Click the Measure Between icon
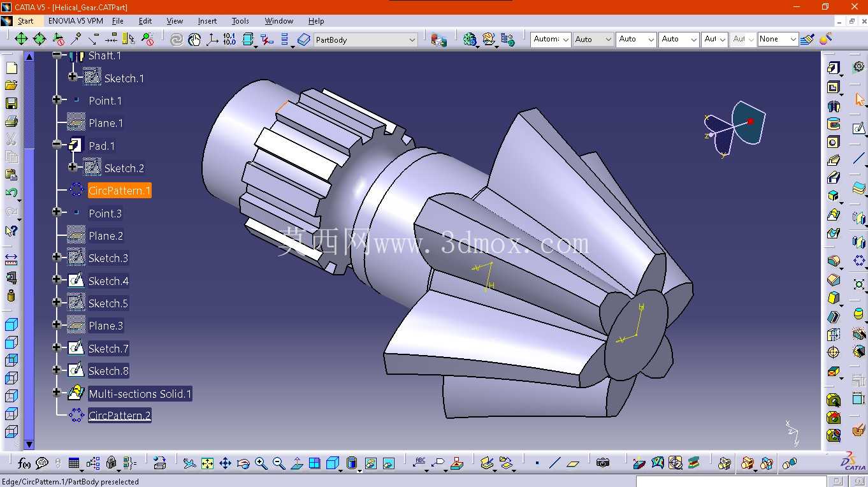The width and height of the screenshot is (868, 487). [x=11, y=259]
